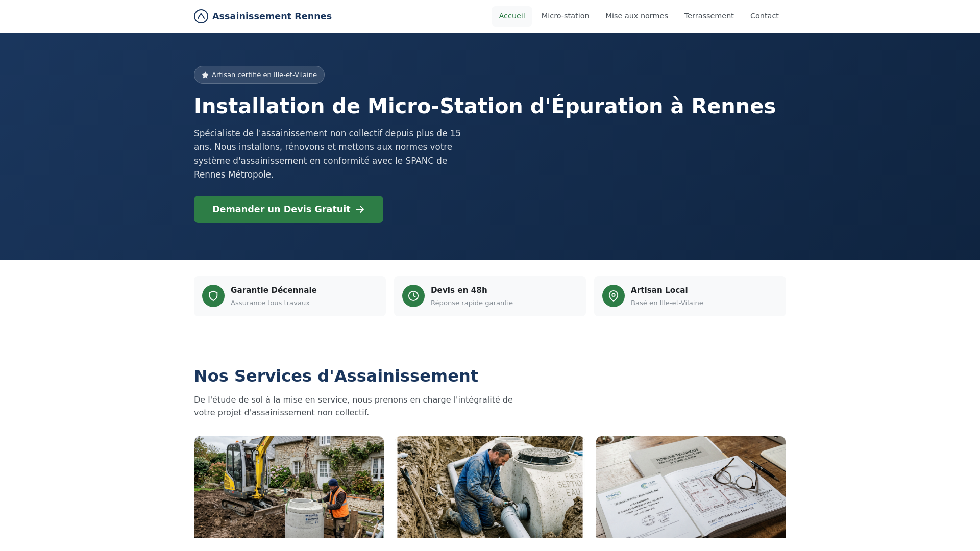Click the Basé en Ille-et-Vilaine text
The width and height of the screenshot is (980, 551).
click(x=667, y=303)
